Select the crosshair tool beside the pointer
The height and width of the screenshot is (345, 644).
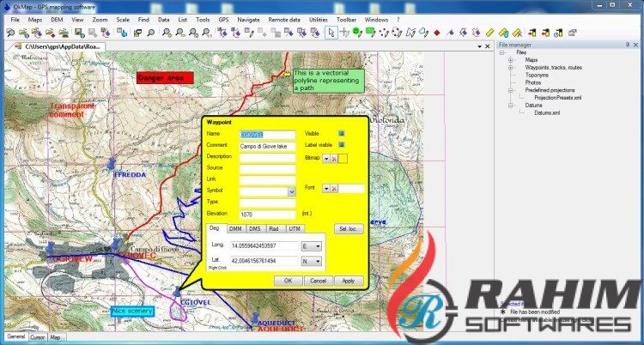(x=344, y=33)
